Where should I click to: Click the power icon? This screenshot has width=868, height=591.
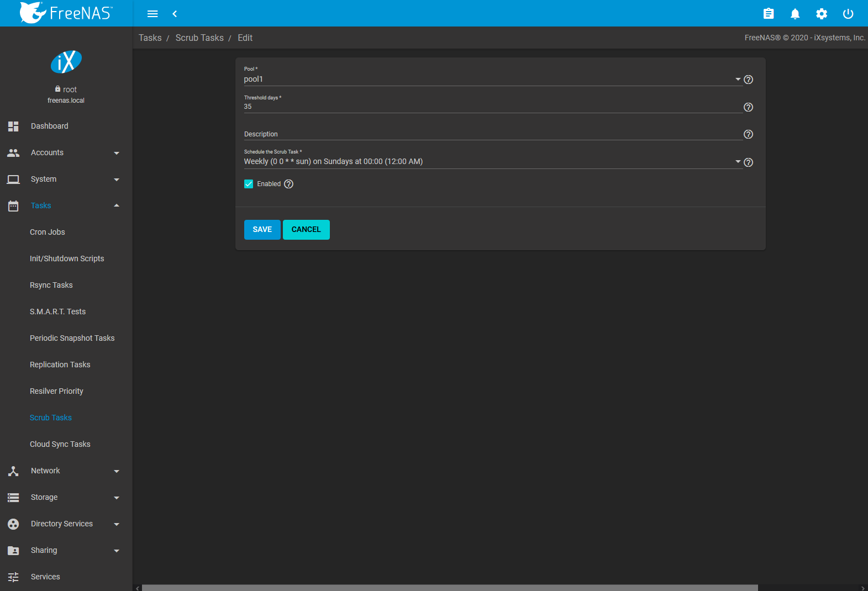pos(848,14)
